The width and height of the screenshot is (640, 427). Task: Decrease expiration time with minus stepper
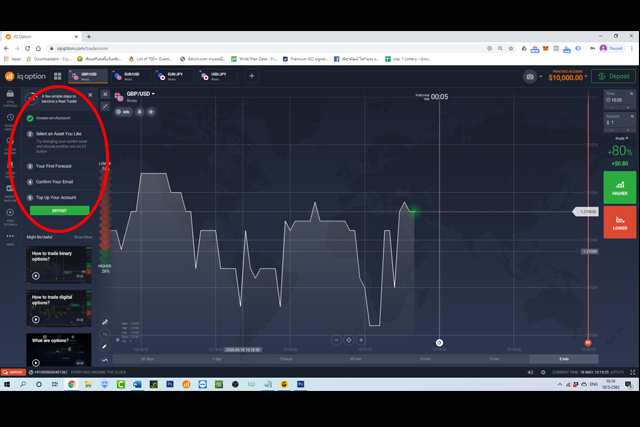(x=611, y=107)
